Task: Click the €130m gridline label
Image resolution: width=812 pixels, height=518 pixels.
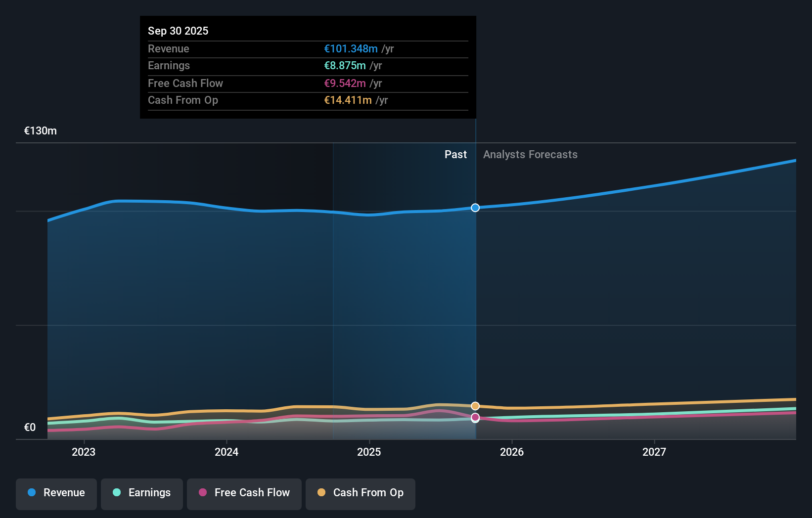Action: [40, 130]
